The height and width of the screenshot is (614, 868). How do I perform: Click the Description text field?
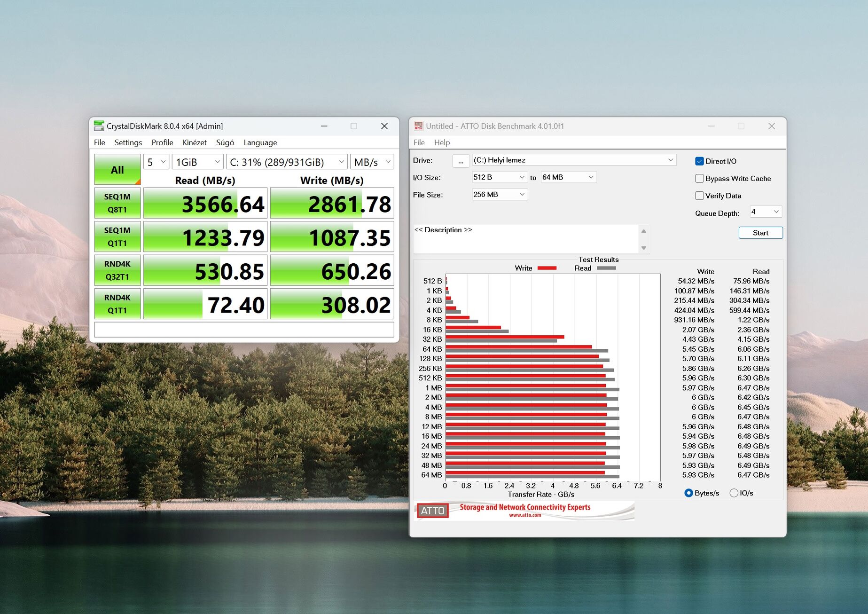tap(526, 239)
